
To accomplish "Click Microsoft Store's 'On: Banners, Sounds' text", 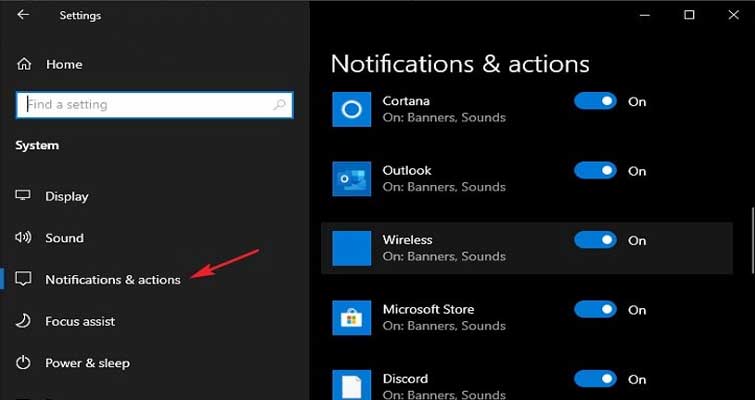I will point(444,326).
